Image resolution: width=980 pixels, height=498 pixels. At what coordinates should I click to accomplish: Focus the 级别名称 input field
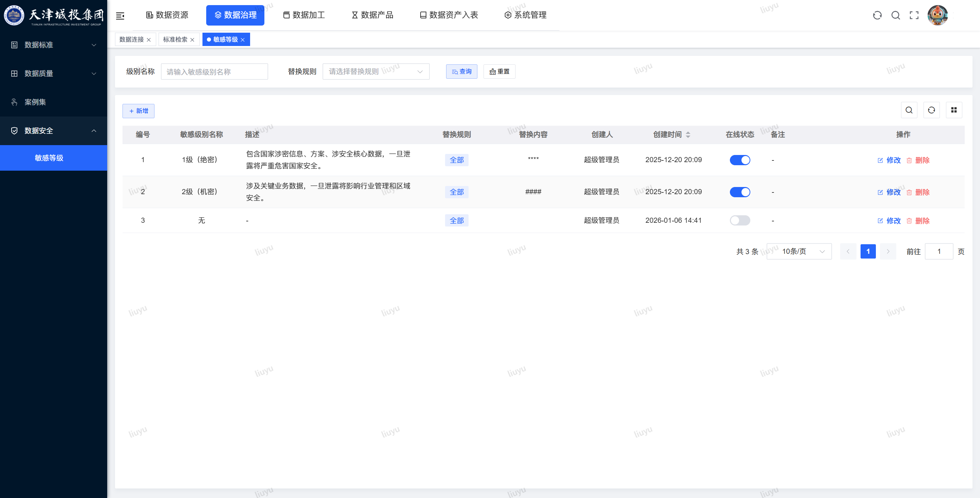pos(215,72)
